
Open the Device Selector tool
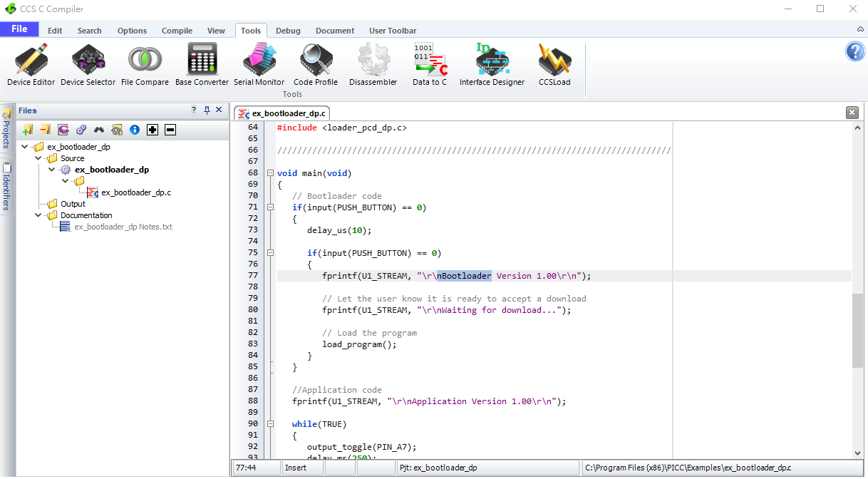(88, 66)
